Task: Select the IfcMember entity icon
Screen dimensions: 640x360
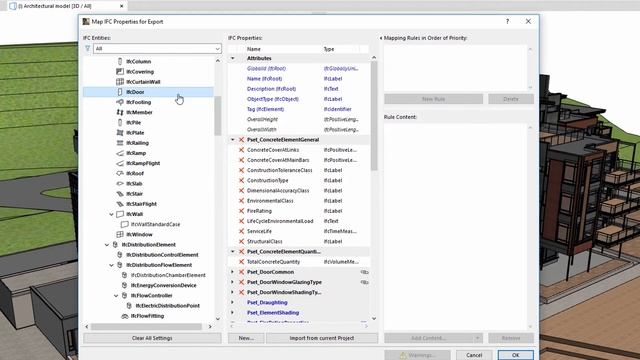Action: coord(120,112)
